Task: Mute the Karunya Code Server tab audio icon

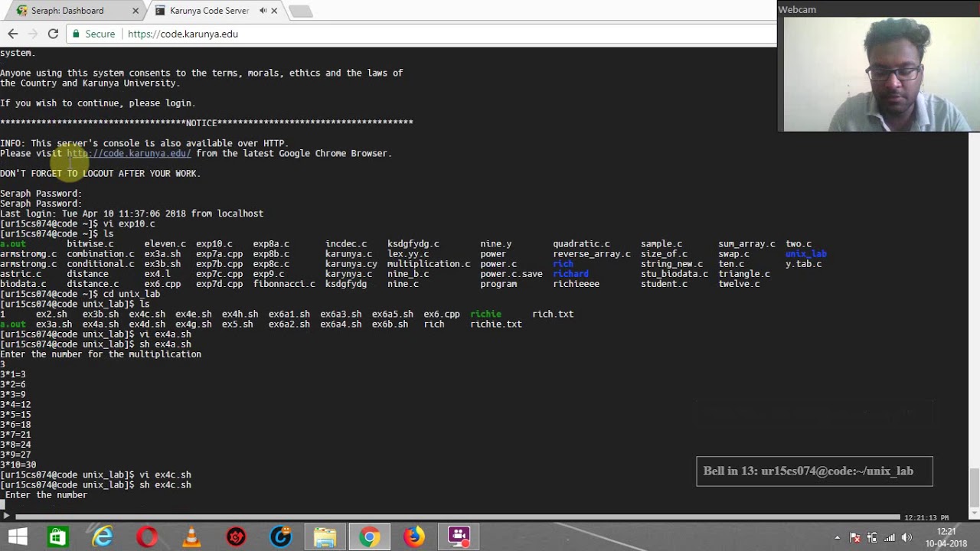Action: tap(263, 11)
